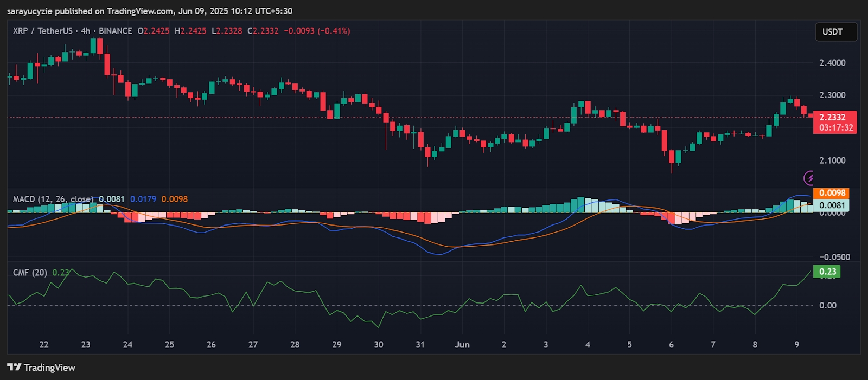The width and height of the screenshot is (868, 380).
Task: Click the TradingView wordmark at the bottom
Action: tap(49, 368)
